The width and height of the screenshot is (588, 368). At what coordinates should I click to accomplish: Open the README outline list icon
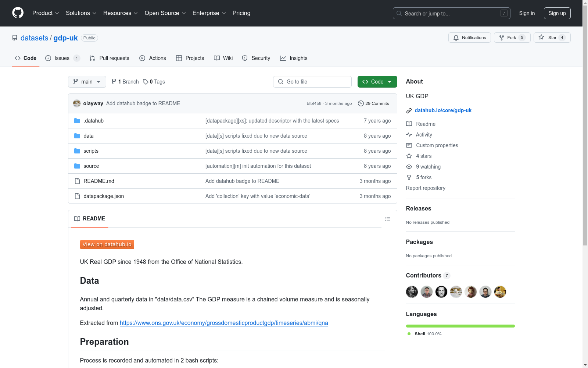pos(388,219)
